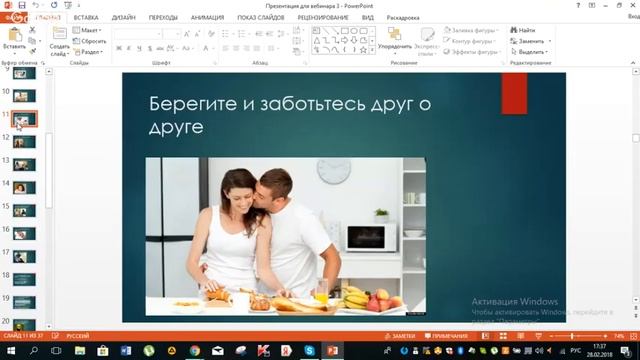Select the star shape in shapes gallery

(363, 50)
